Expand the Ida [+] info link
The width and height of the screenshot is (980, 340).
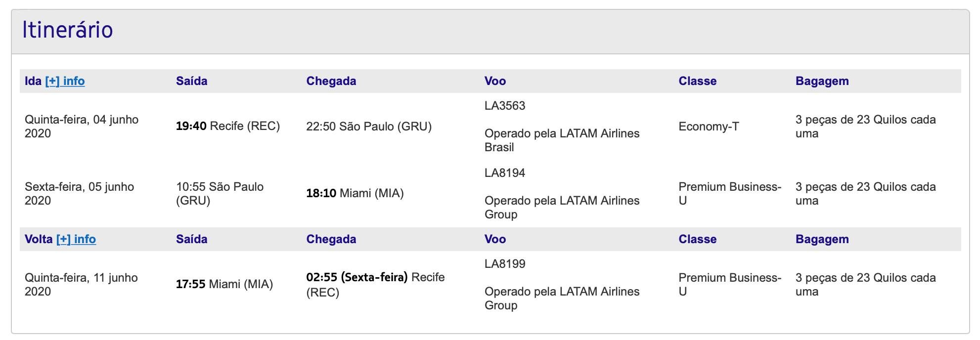[x=65, y=81]
